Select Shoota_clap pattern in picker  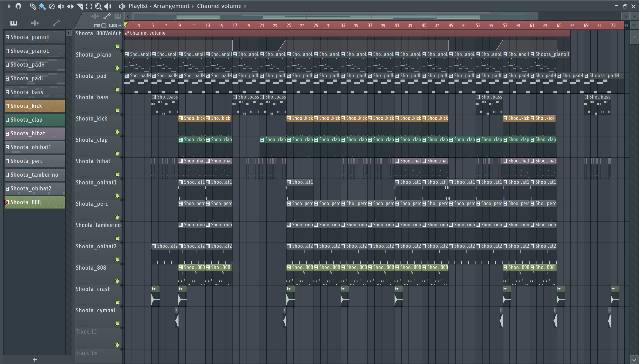click(x=35, y=120)
